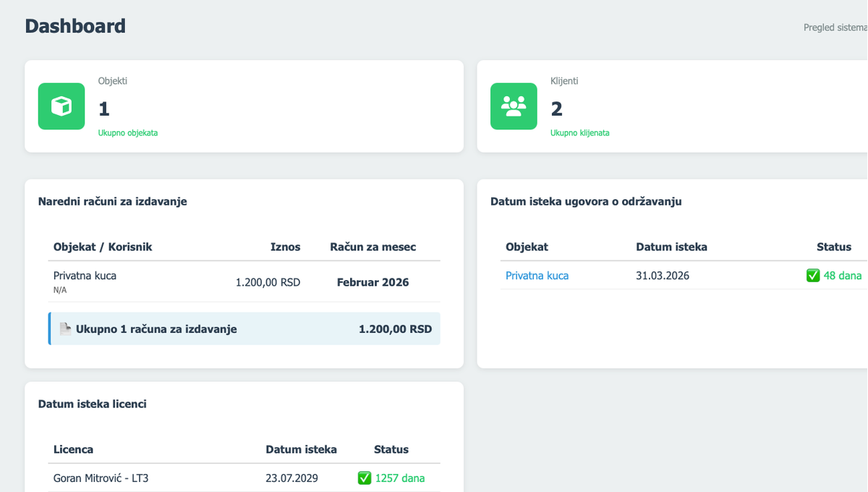Click the Račun za mesec column header
Image resolution: width=868 pixels, height=492 pixels.
[373, 247]
